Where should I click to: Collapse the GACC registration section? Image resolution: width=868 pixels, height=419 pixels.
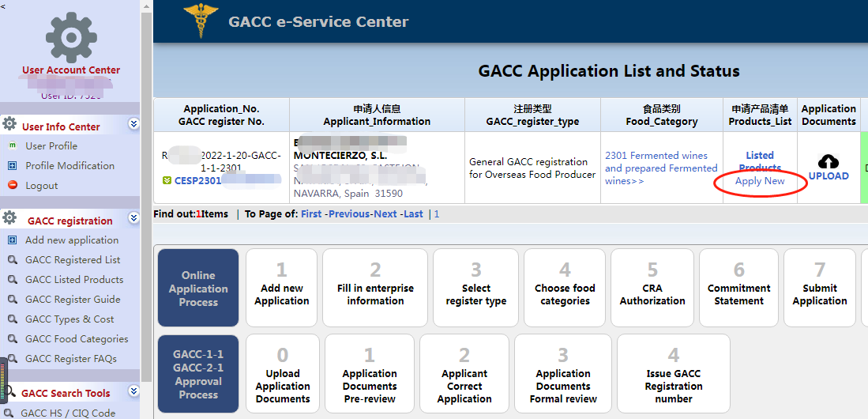click(x=133, y=219)
